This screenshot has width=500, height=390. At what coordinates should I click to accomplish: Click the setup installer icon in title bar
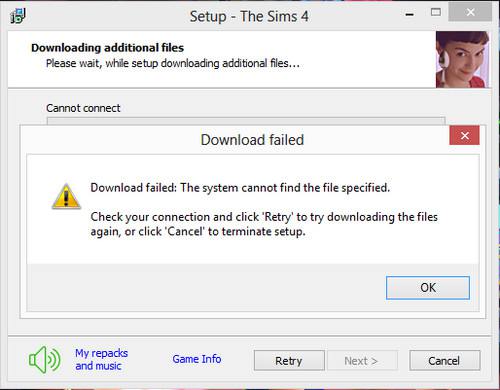(x=18, y=16)
